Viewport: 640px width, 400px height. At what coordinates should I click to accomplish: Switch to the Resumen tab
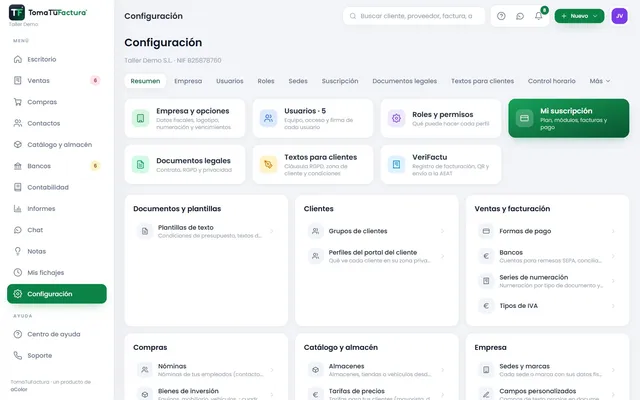[145, 81]
